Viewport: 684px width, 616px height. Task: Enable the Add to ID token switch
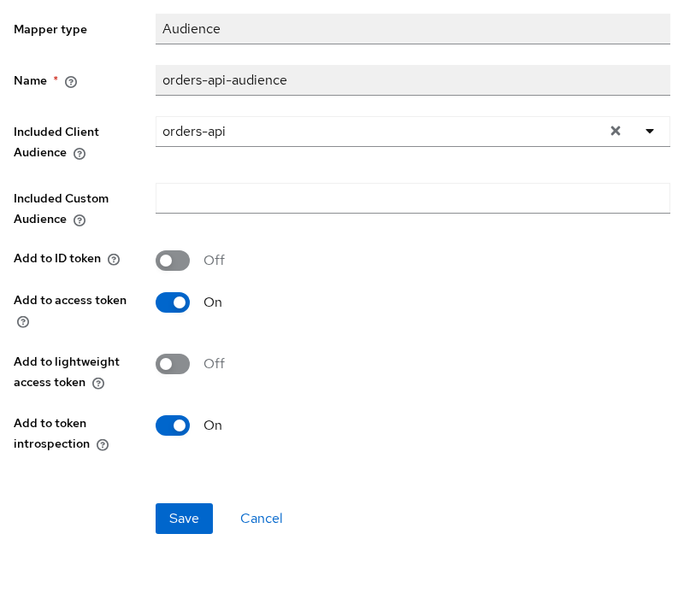[173, 261]
